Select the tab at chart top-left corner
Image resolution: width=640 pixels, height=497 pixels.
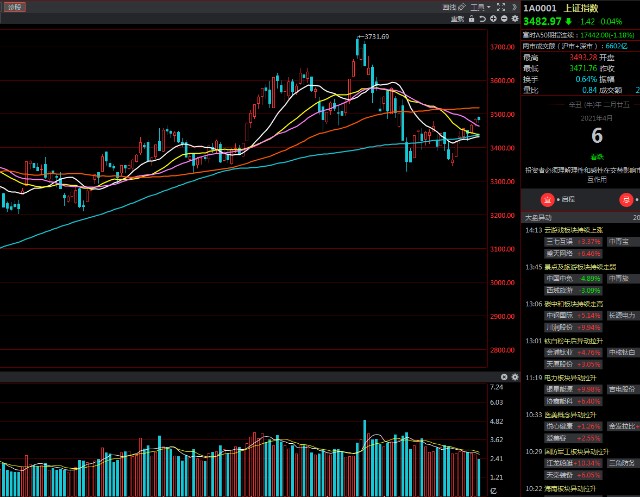tap(13, 6)
